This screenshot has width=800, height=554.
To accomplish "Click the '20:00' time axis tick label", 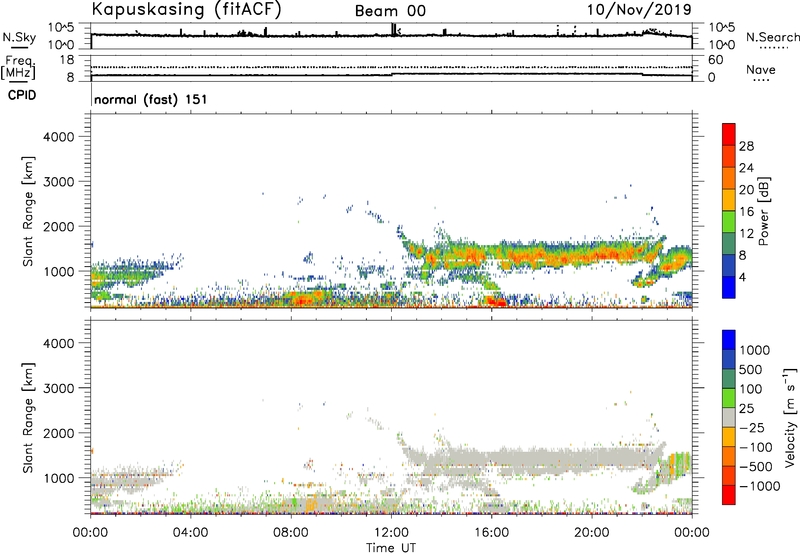I will pyautogui.click(x=592, y=533).
